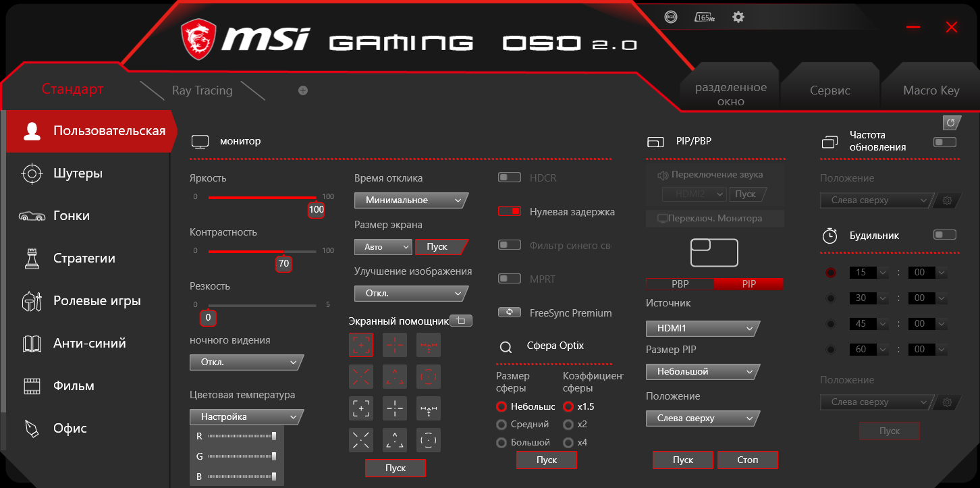Screen dimensions: 980x488
Task: Click Пуск under Сфера Optix
Action: [547, 460]
